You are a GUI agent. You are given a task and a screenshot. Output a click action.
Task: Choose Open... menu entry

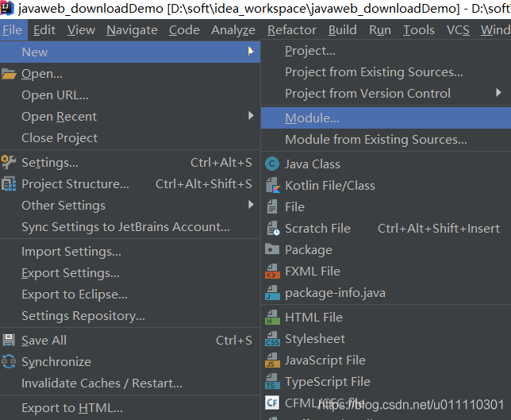130,74
